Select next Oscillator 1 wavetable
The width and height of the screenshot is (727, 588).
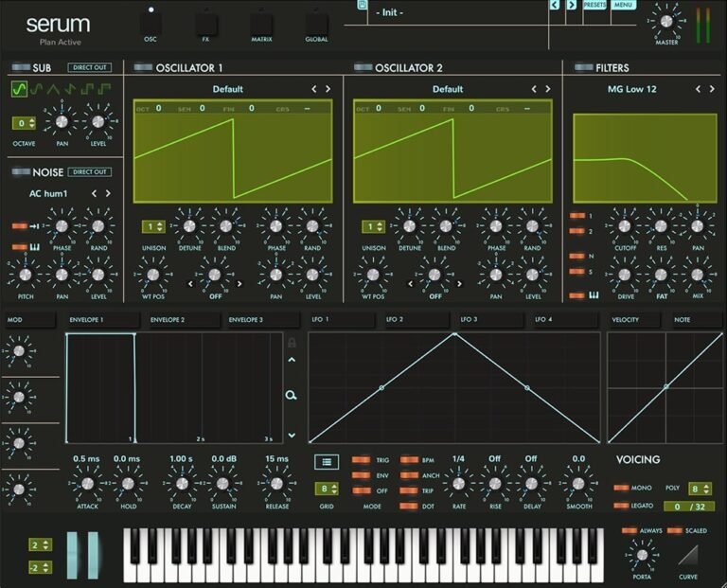pyautogui.click(x=328, y=89)
